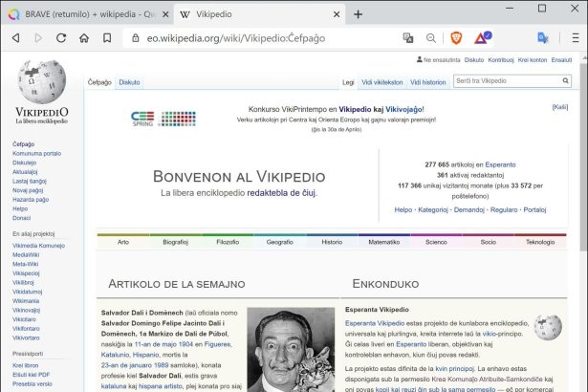Close the Vikipedio tab

[337, 14]
